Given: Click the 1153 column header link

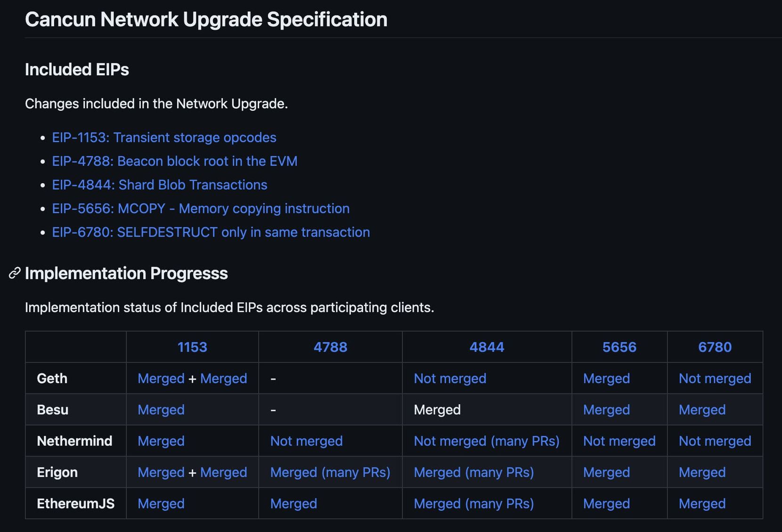Looking at the screenshot, I should coord(192,347).
